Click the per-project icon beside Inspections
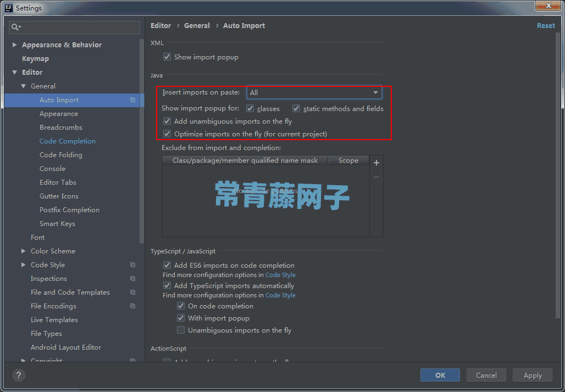565x392 pixels. click(x=132, y=279)
